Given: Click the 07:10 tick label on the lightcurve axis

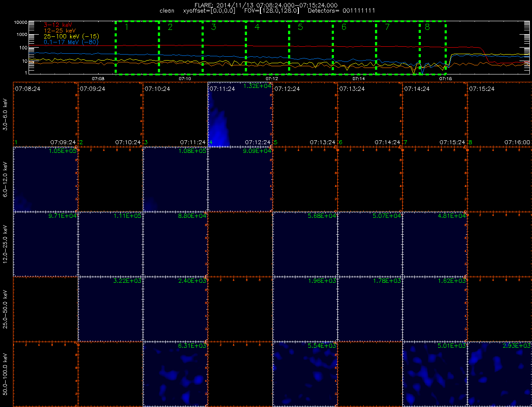Looking at the screenshot, I should [185, 78].
